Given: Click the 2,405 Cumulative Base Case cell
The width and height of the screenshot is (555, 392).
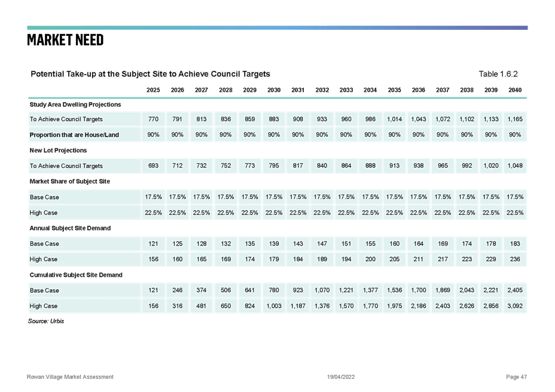Looking at the screenshot, I should tap(515, 290).
